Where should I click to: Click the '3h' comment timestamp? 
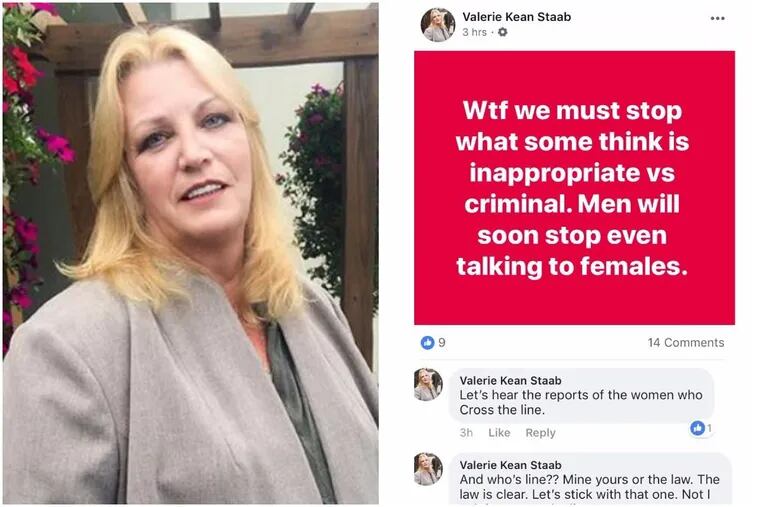point(466,432)
